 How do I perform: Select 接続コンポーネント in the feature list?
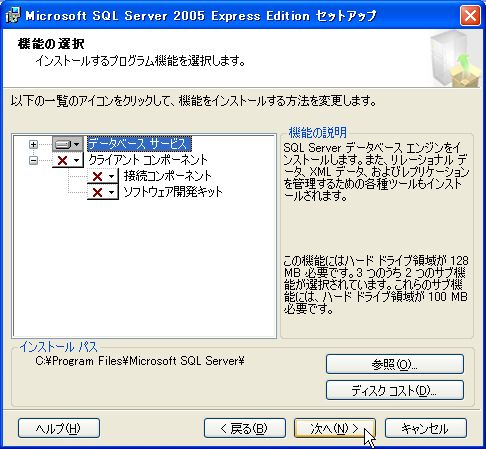tap(168, 176)
